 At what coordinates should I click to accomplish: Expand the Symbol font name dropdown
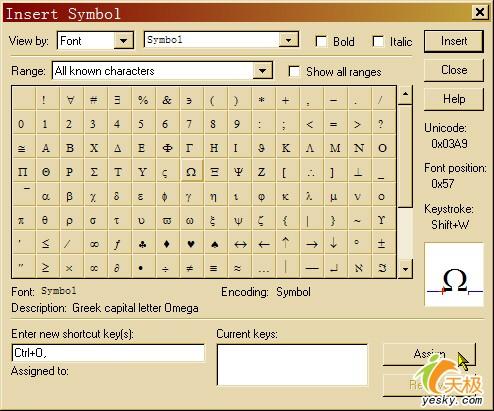pos(288,40)
